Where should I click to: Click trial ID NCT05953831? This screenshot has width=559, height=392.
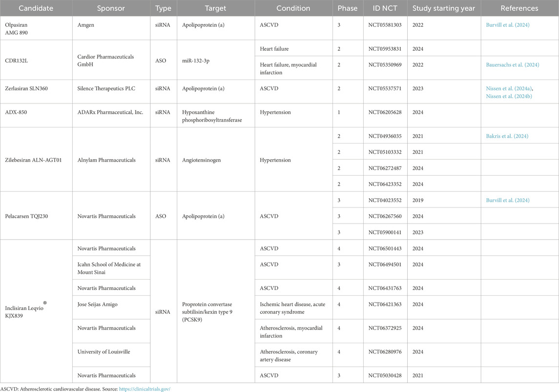click(385, 49)
